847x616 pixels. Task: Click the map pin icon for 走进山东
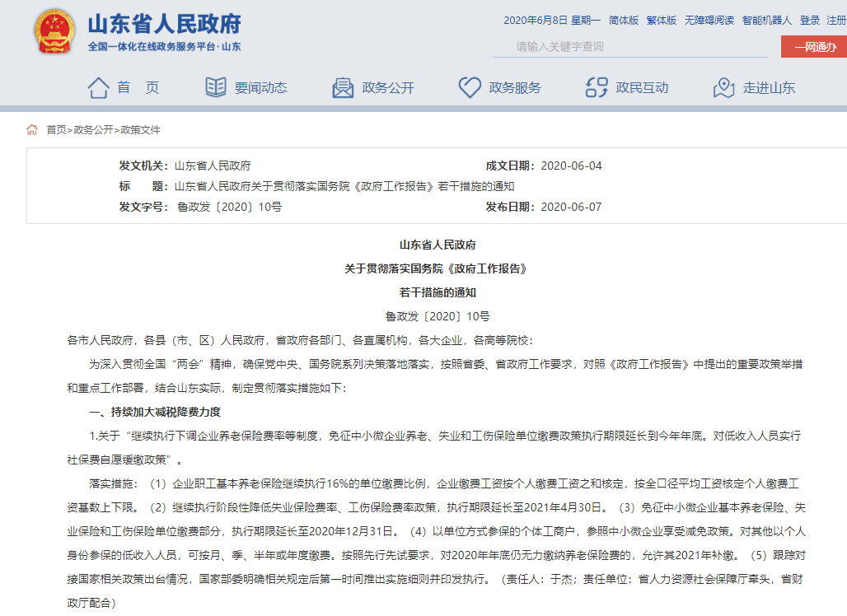pyautogui.click(x=723, y=87)
